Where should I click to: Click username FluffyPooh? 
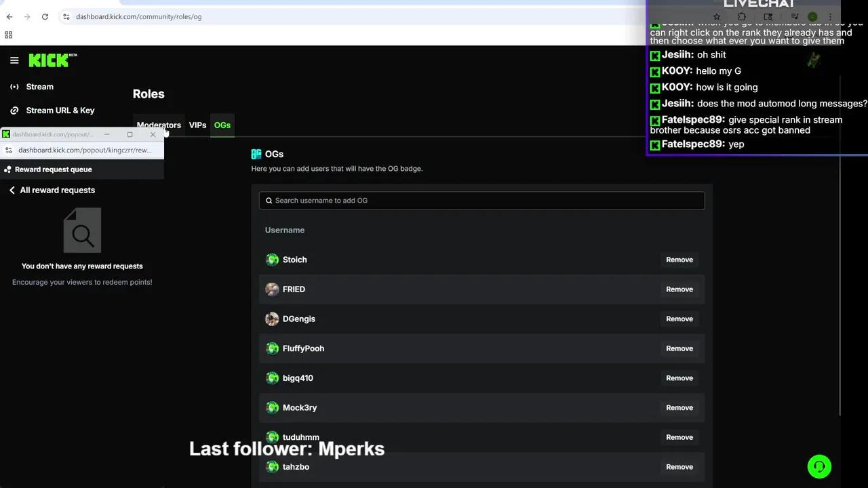303,348
